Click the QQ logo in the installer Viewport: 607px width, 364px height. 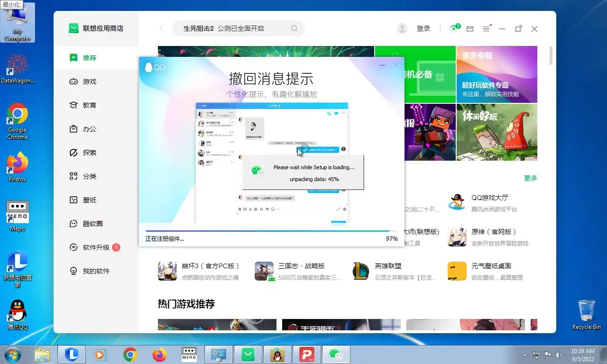(155, 67)
